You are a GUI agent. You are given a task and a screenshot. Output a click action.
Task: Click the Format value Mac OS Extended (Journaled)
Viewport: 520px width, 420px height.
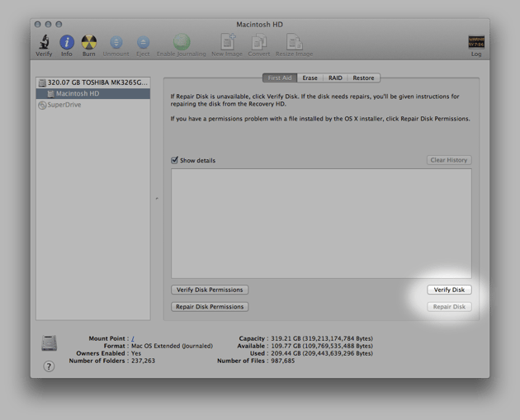point(172,346)
